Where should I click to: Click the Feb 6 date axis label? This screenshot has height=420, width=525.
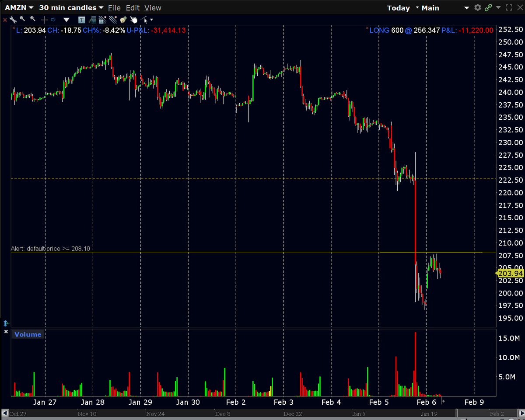tap(427, 402)
